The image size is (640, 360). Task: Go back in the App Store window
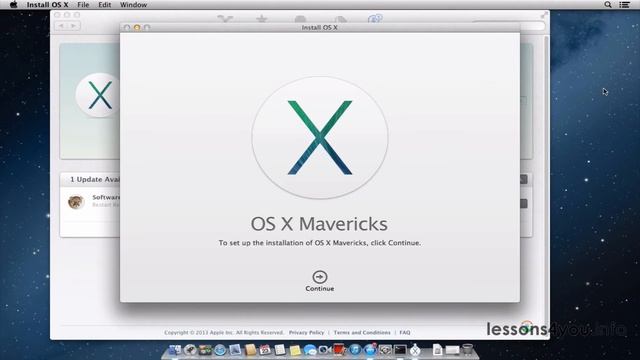[61, 26]
